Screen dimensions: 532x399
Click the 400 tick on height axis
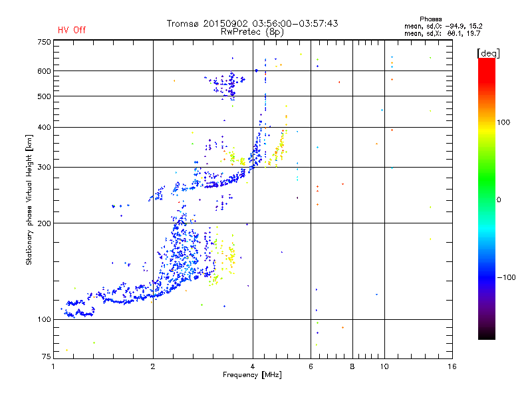pos(44,127)
